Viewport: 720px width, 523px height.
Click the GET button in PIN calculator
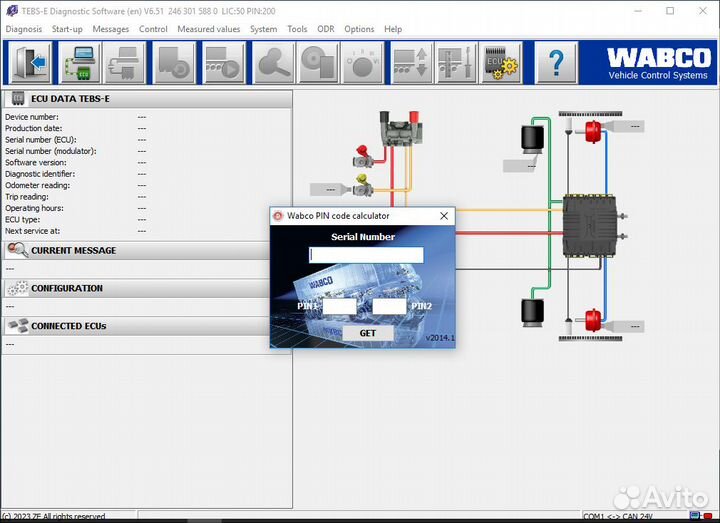(x=367, y=333)
